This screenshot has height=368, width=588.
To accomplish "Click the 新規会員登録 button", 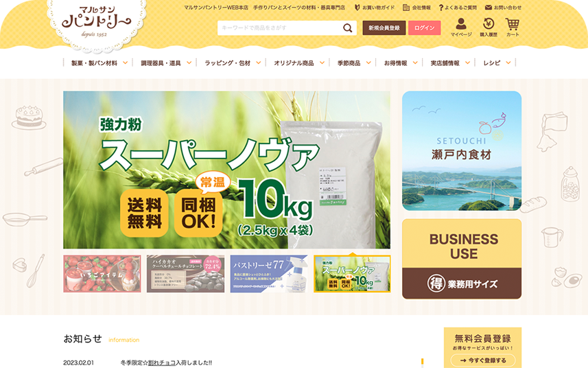I will [x=384, y=27].
